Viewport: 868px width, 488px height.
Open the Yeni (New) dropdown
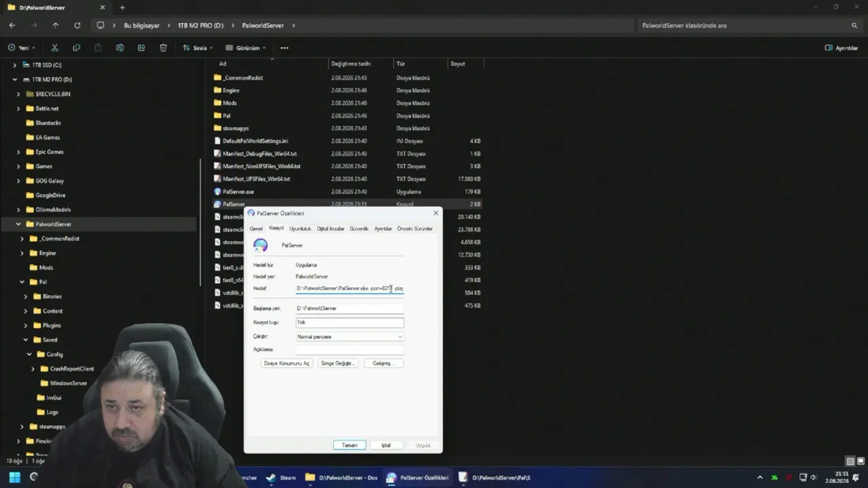click(x=22, y=48)
